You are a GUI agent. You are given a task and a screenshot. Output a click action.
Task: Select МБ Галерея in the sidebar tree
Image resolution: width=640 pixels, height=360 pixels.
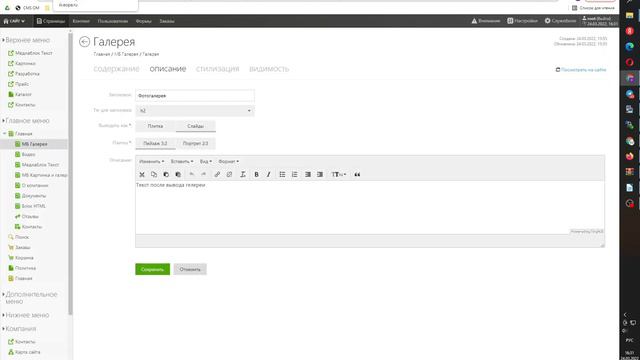(34, 144)
